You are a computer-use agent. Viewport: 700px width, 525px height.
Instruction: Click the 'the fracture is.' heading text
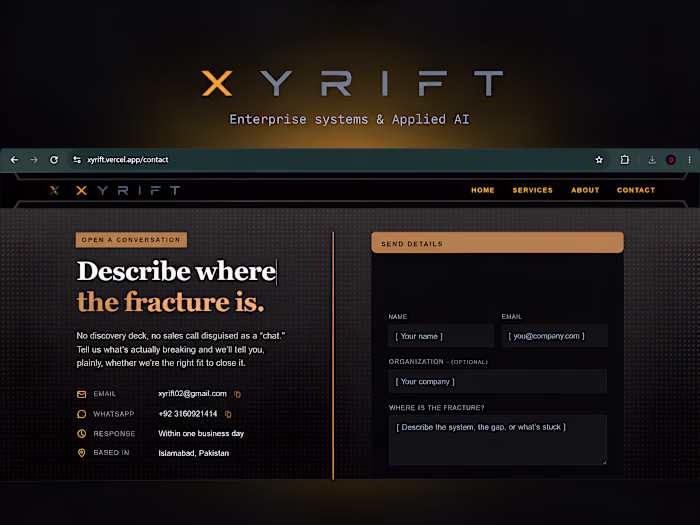coord(171,302)
